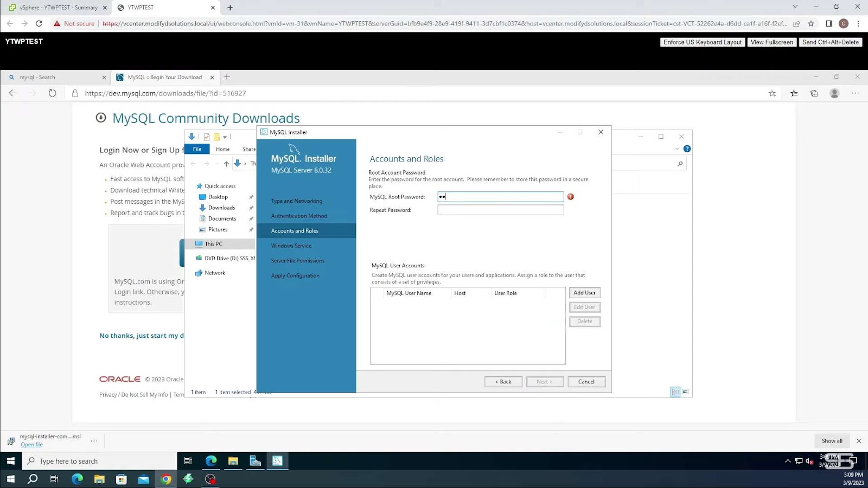Open the Home tab in File Explorer
Screen dimensions: 868x488
click(222, 149)
